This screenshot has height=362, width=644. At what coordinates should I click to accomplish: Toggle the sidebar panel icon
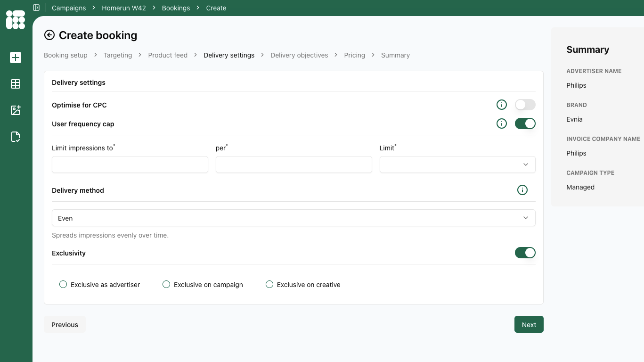36,8
